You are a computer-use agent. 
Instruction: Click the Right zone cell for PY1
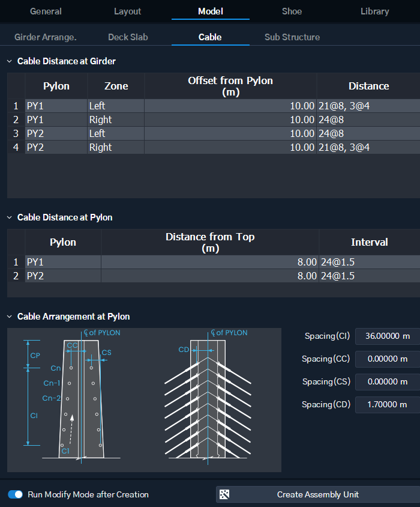point(116,120)
